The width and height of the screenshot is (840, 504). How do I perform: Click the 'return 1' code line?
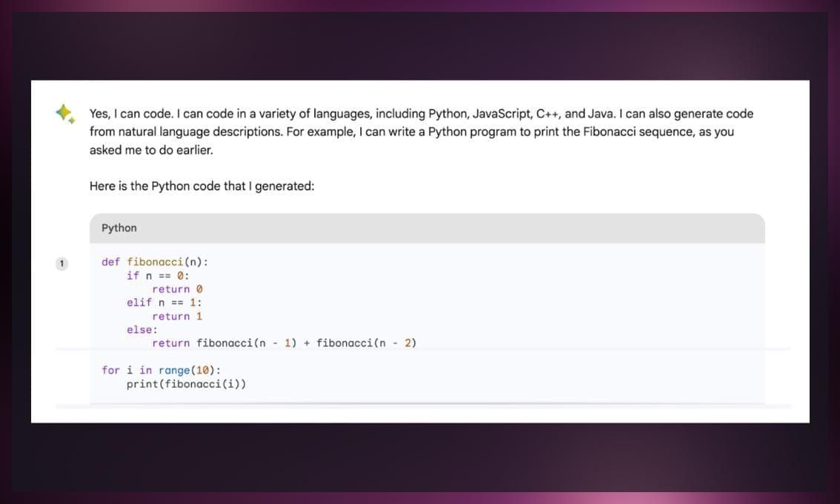pyautogui.click(x=177, y=316)
